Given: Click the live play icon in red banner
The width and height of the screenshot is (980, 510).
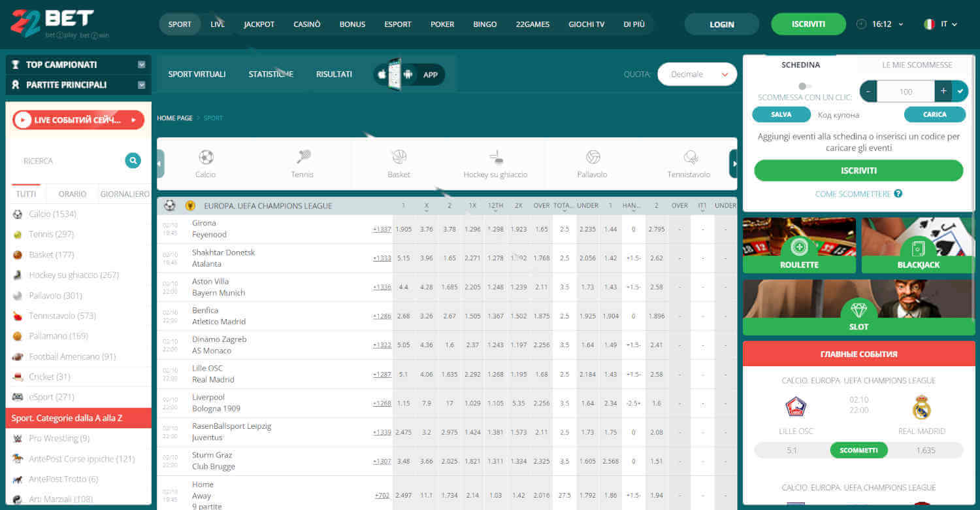Looking at the screenshot, I should click(23, 120).
